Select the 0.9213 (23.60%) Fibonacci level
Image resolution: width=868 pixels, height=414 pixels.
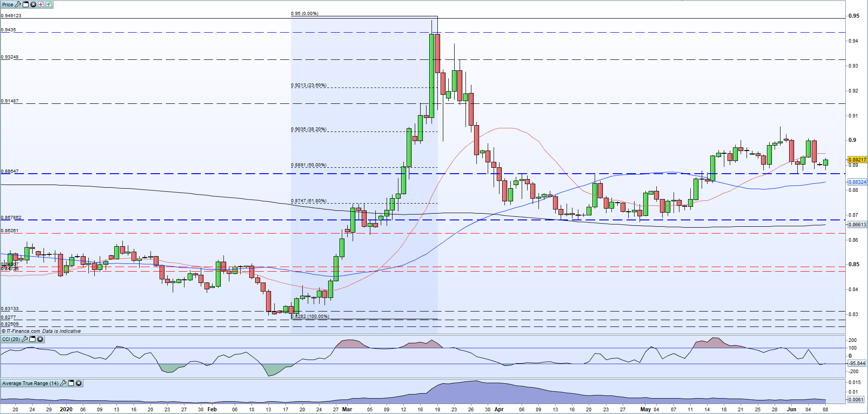[x=309, y=85]
